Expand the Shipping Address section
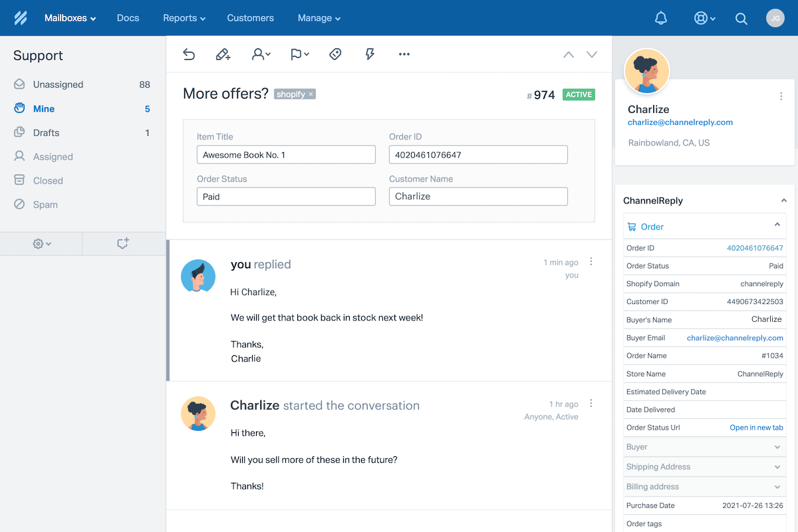The width and height of the screenshot is (798, 532). click(705, 467)
